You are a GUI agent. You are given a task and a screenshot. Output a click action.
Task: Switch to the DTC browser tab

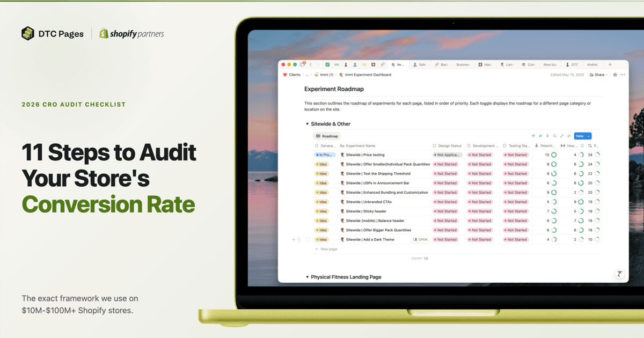click(574, 64)
